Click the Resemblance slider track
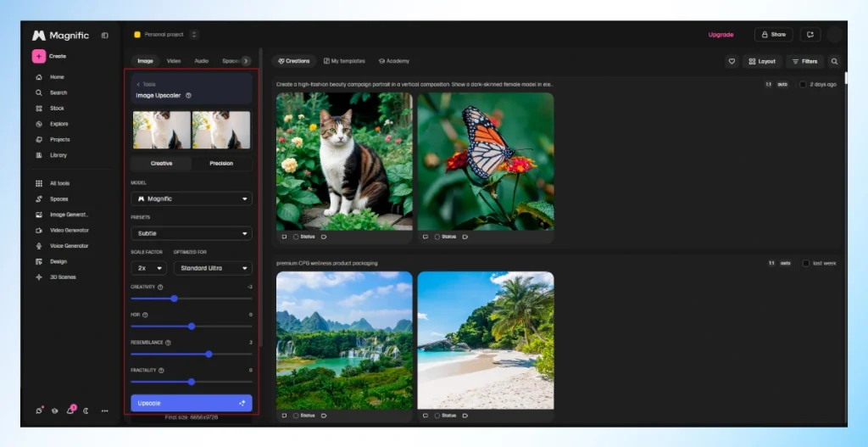 pos(192,354)
